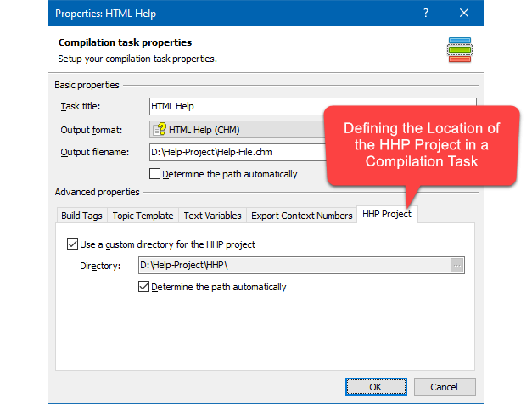Click the Task title label
This screenshot has width=532, height=404.
coord(81,106)
